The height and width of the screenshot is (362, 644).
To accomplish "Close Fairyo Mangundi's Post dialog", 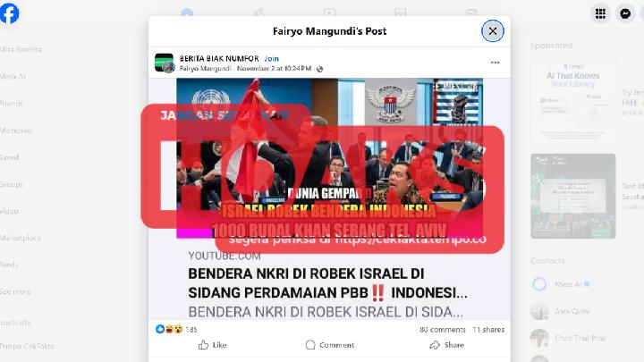I will tap(493, 30).
